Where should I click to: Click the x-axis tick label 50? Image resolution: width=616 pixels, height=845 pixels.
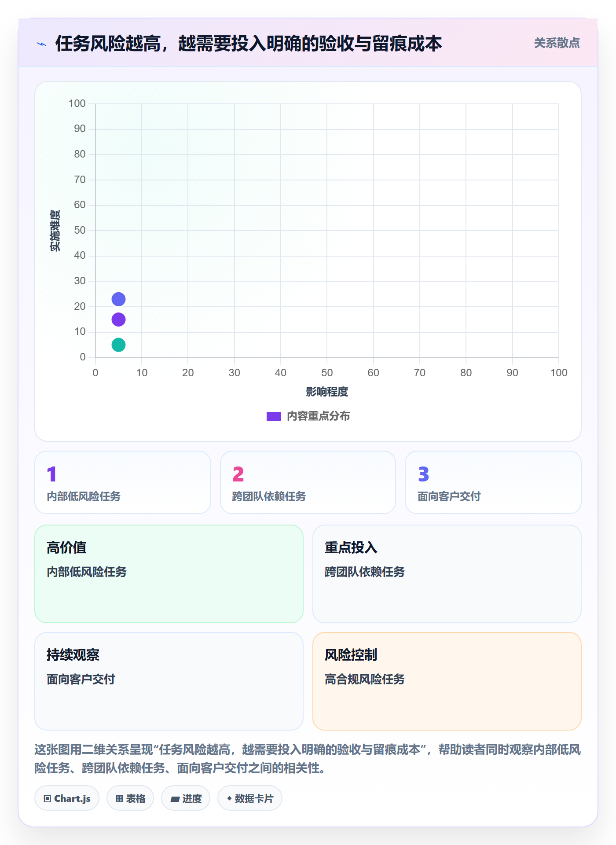(x=327, y=373)
